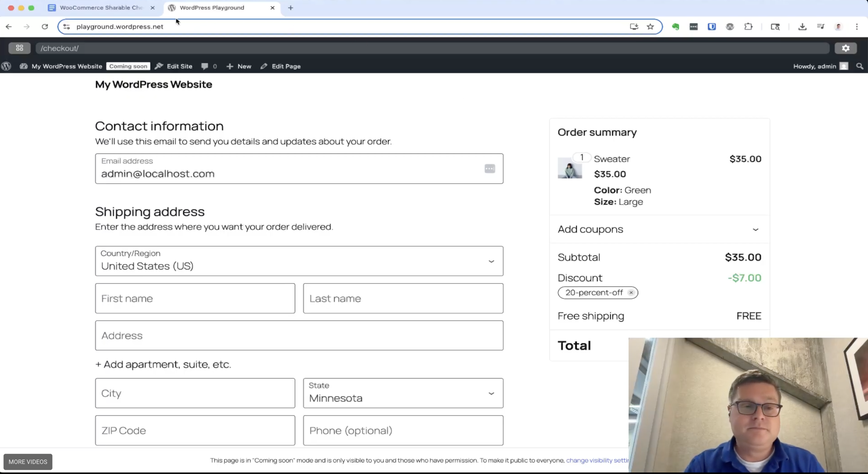This screenshot has height=474, width=868.
Task: Click the tab search icon in toolbar
Action: tap(775, 26)
